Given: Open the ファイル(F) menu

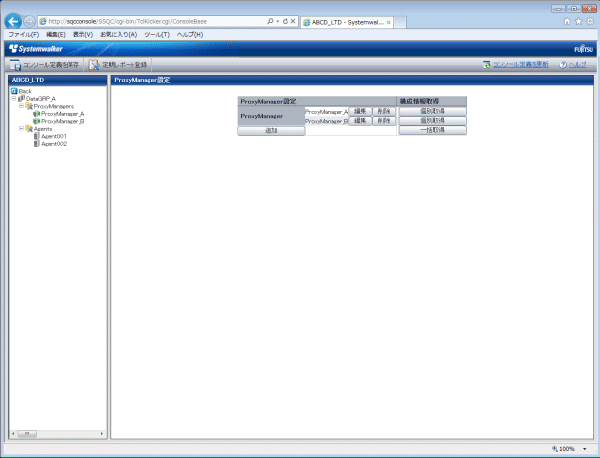Looking at the screenshot, I should 24,34.
